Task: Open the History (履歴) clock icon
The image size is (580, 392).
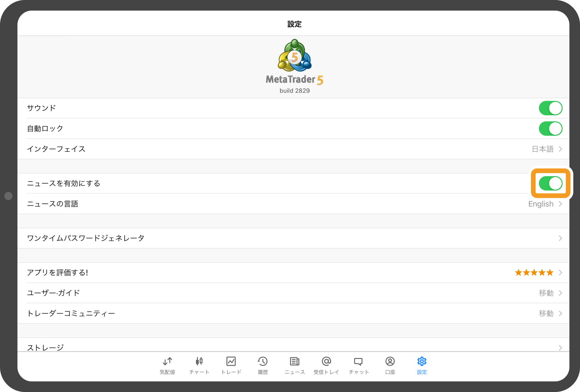Action: click(263, 361)
